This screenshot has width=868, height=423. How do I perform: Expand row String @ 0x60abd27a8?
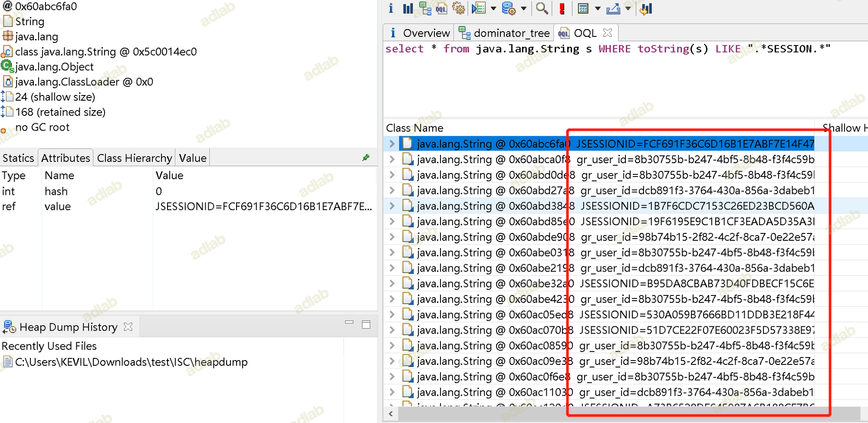[392, 190]
